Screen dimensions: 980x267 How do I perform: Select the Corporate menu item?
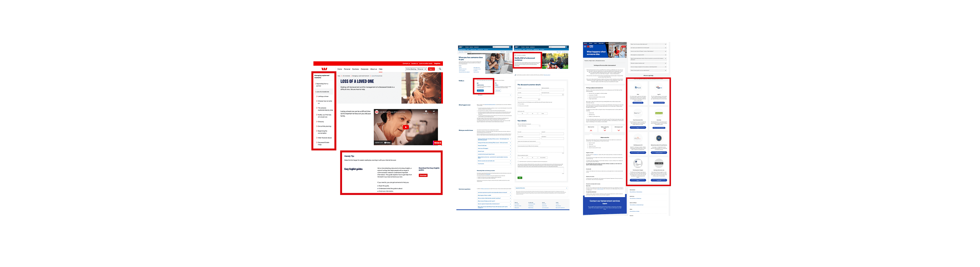coord(364,69)
